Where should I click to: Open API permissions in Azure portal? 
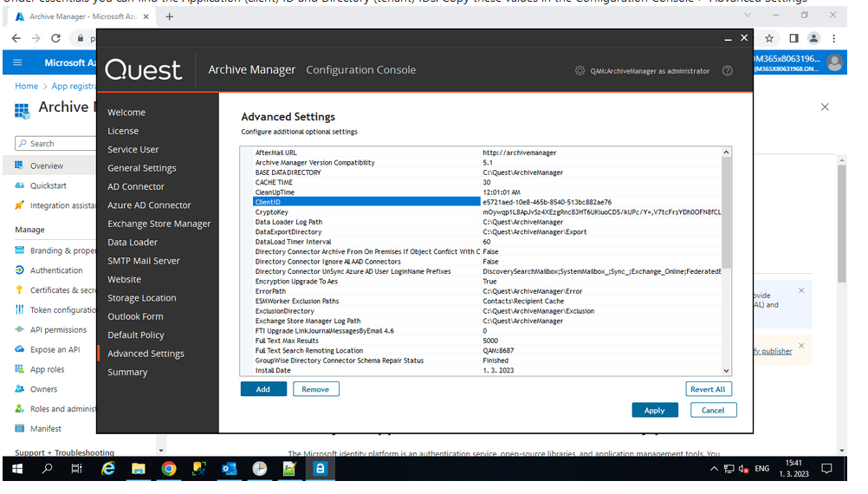click(58, 329)
